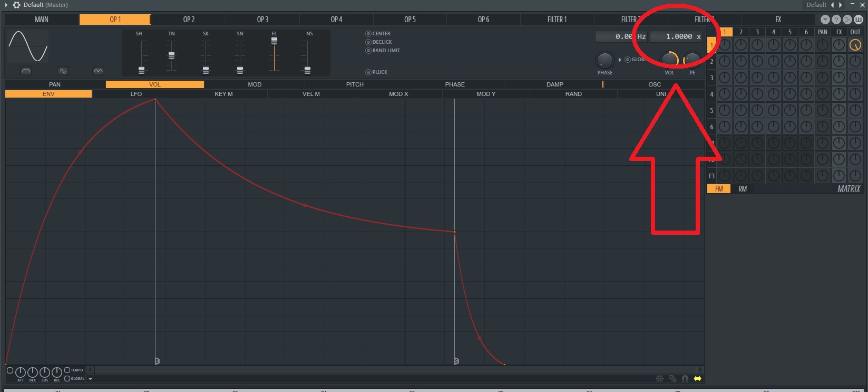Open the FX tab
Screen dimensions: 868x392
[778, 20]
